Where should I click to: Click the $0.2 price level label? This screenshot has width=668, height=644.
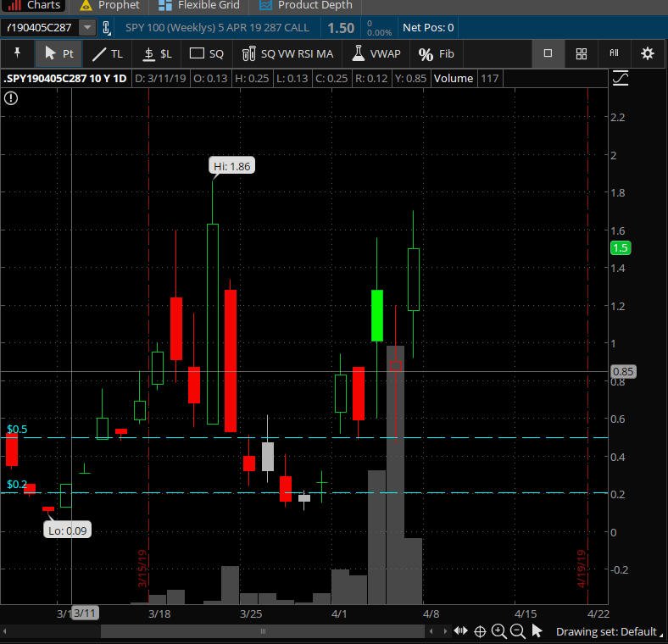(x=17, y=485)
